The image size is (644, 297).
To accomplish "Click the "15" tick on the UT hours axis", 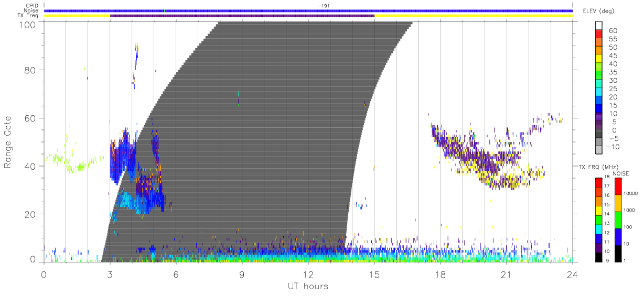I will (374, 275).
